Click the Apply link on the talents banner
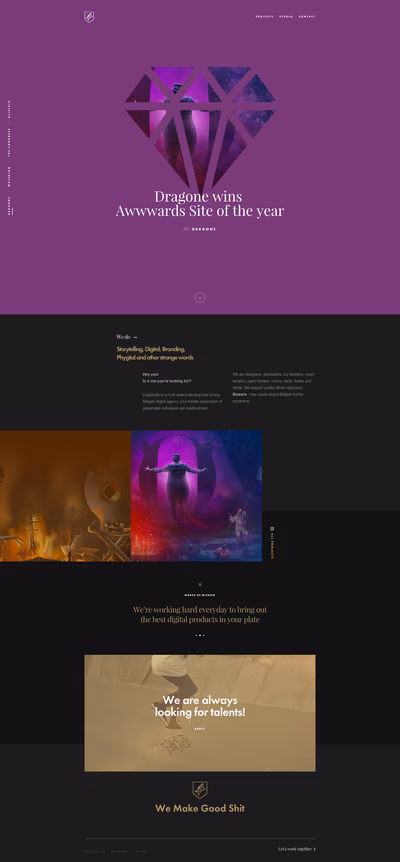Screen dimensions: 400x862 click(199, 729)
